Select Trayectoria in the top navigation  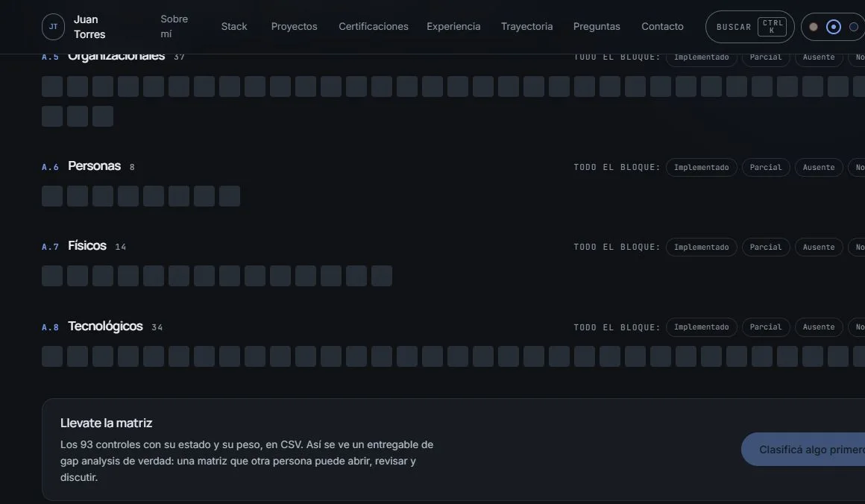[x=527, y=27]
